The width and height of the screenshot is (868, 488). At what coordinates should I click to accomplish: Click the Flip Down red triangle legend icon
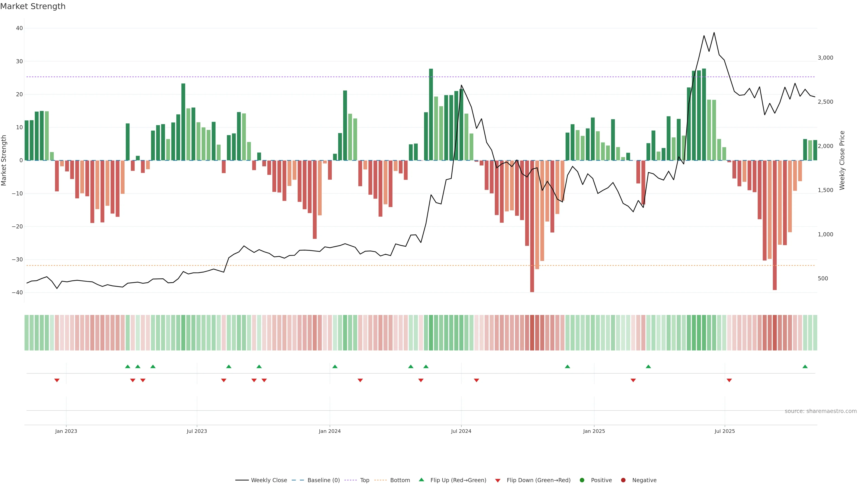coord(498,481)
